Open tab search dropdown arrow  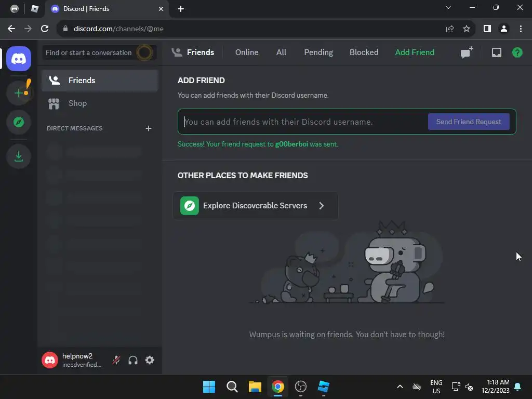[x=448, y=7]
